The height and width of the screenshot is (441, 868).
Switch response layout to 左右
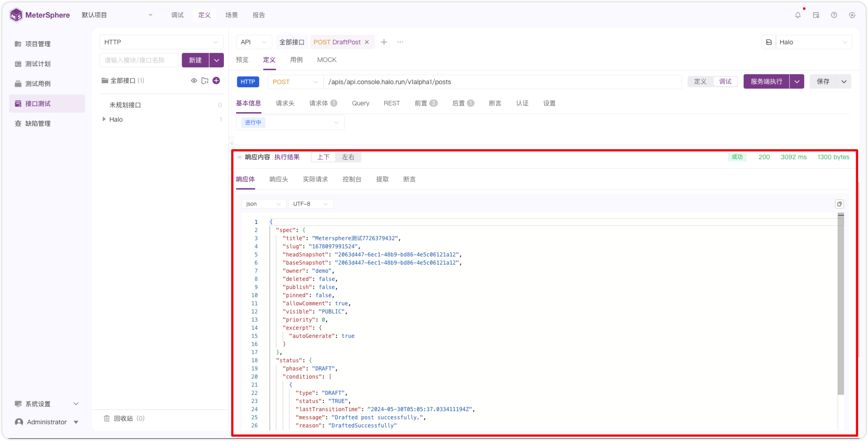[x=348, y=157]
